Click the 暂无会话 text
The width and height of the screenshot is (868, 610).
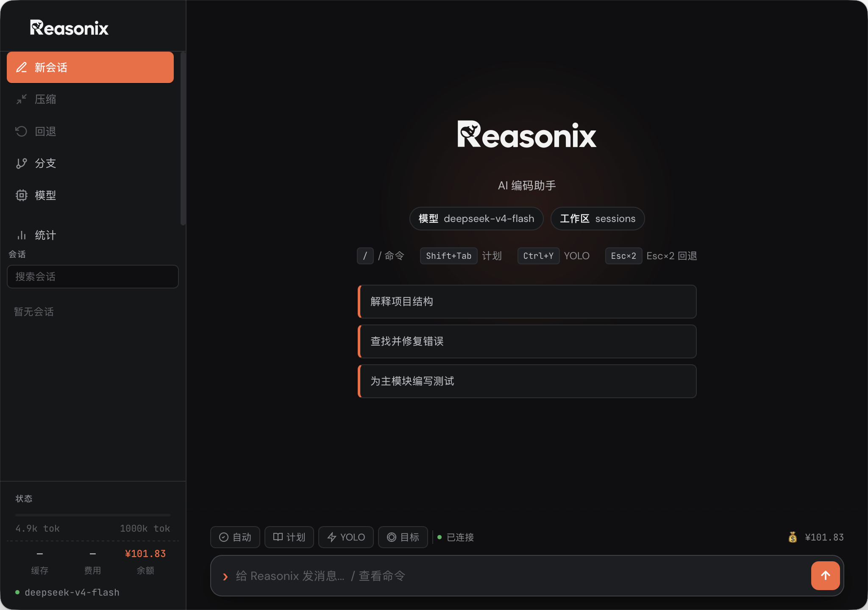34,312
